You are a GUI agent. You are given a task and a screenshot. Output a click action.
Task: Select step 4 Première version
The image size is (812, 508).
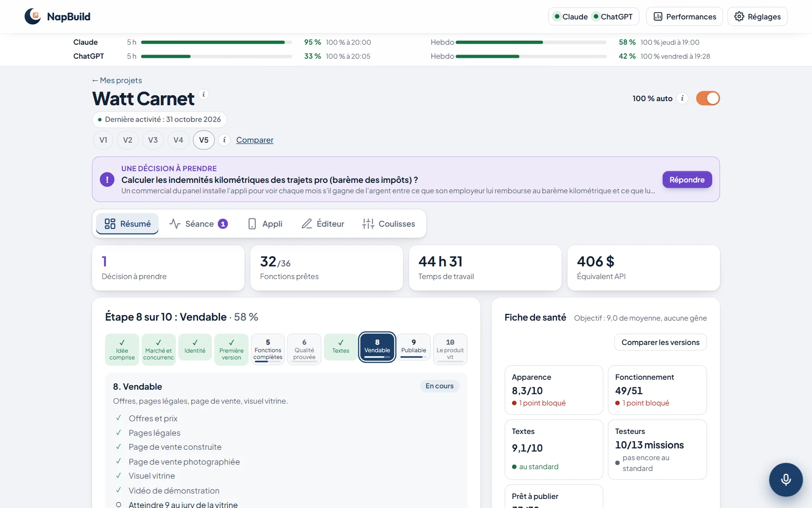pos(231,350)
